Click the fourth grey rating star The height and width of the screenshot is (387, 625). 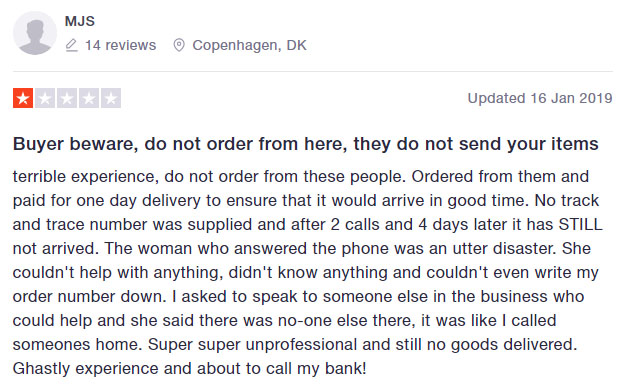[89, 98]
